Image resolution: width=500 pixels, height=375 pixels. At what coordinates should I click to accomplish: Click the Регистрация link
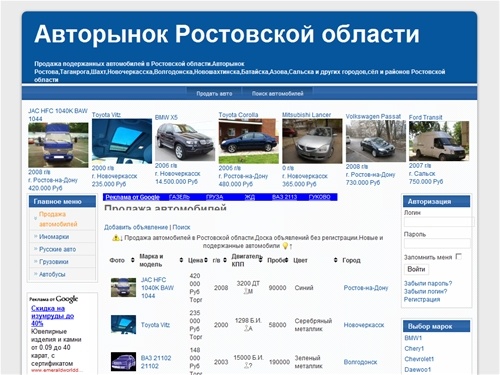point(422,299)
